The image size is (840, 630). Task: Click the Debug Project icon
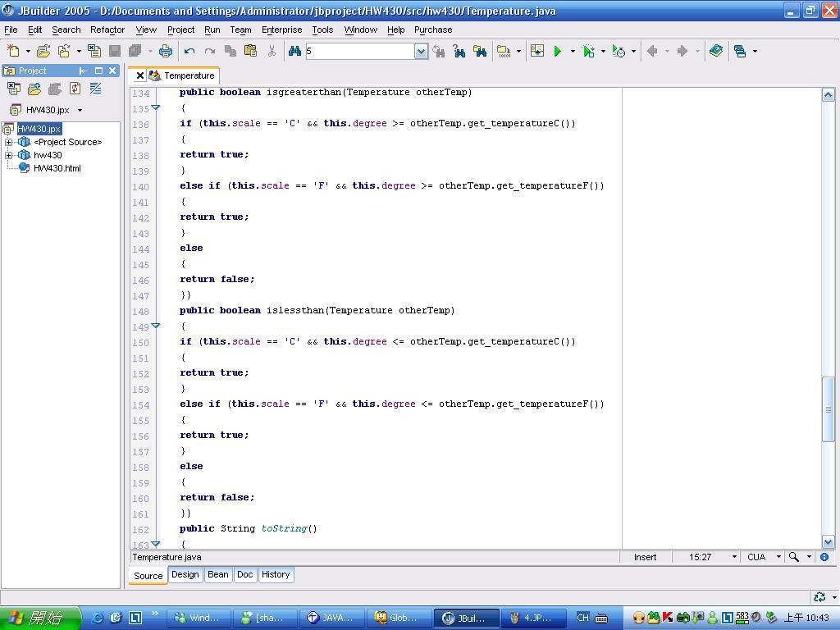[x=588, y=51]
